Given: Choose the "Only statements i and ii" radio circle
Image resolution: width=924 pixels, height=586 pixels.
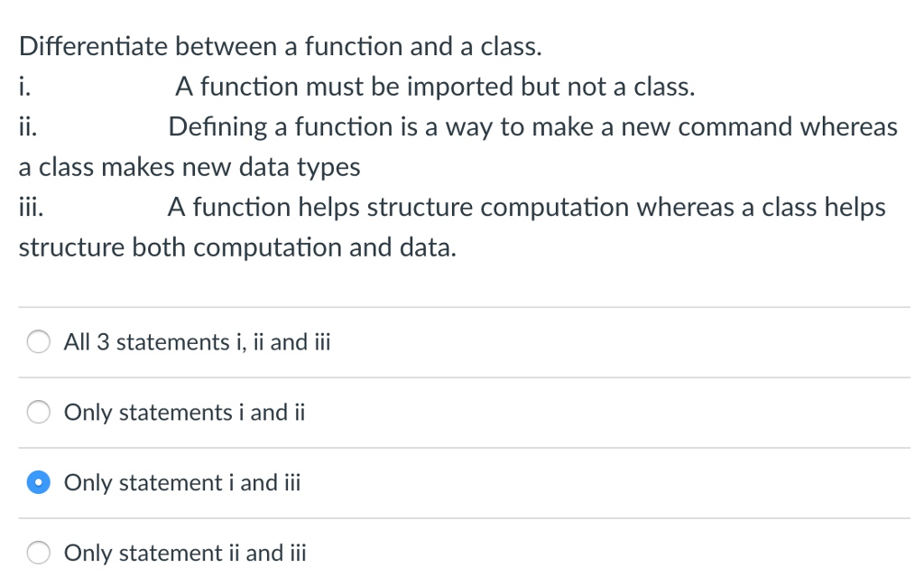Looking at the screenshot, I should 39,413.
